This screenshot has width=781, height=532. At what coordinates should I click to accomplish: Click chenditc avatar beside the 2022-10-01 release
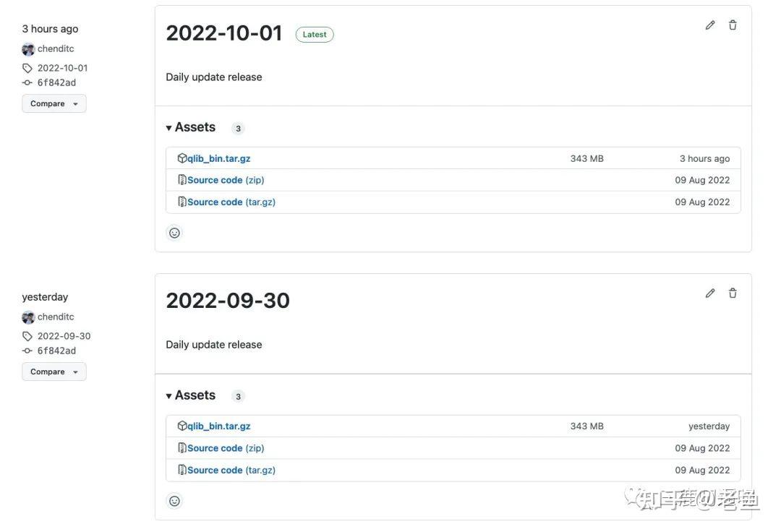(28, 49)
